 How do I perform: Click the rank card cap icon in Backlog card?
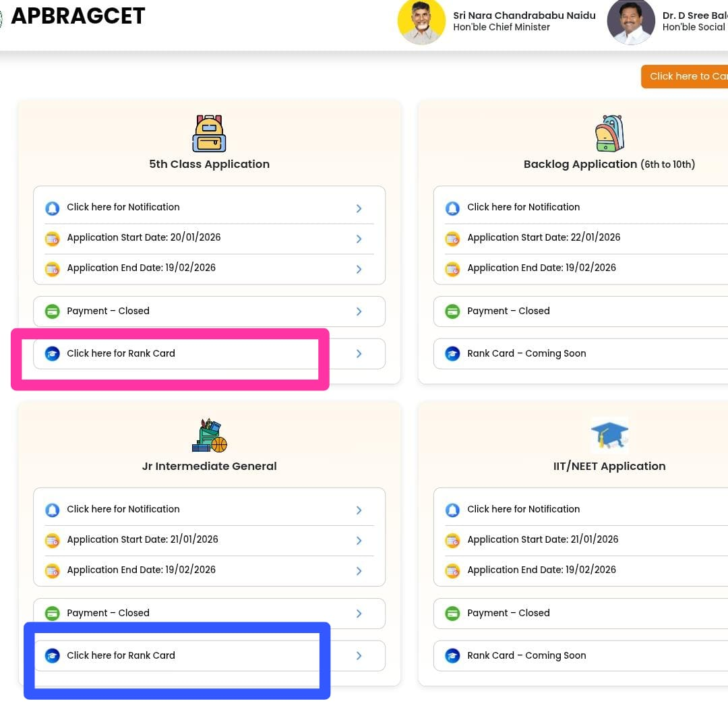[452, 354]
